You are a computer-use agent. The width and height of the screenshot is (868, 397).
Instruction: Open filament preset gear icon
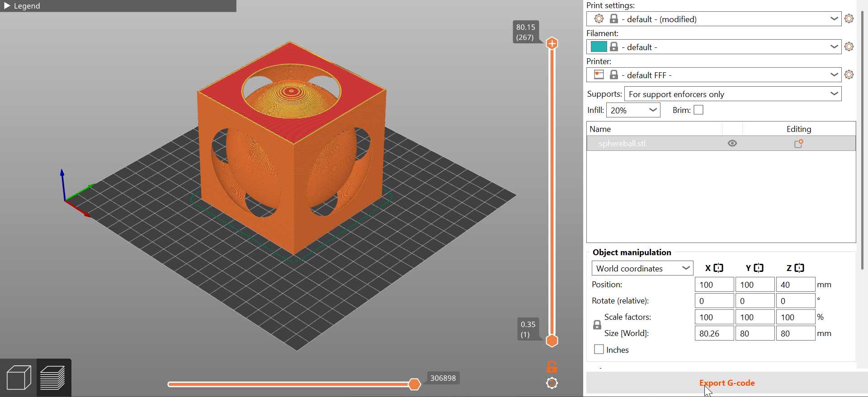(x=849, y=47)
